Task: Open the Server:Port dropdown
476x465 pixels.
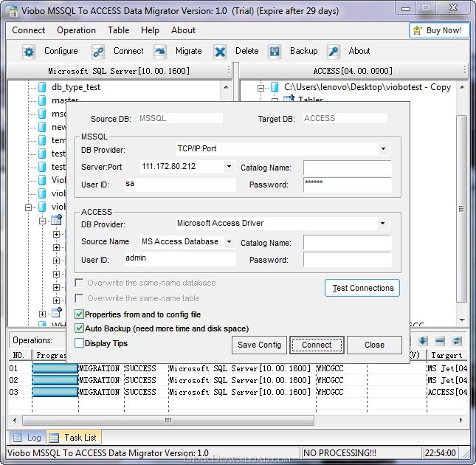Action: point(230,166)
